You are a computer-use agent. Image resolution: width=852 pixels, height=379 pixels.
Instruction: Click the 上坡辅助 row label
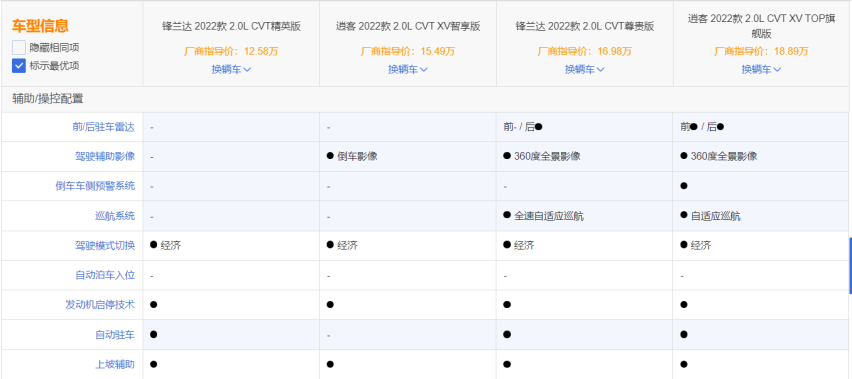115,364
